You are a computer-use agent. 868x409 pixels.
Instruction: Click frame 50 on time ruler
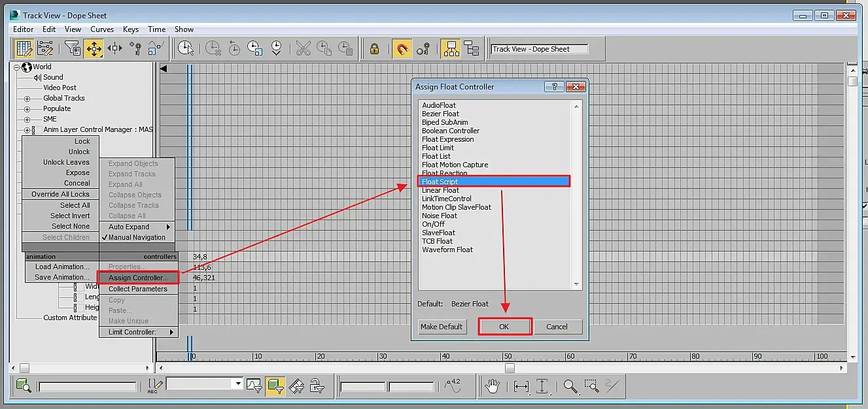click(x=508, y=357)
